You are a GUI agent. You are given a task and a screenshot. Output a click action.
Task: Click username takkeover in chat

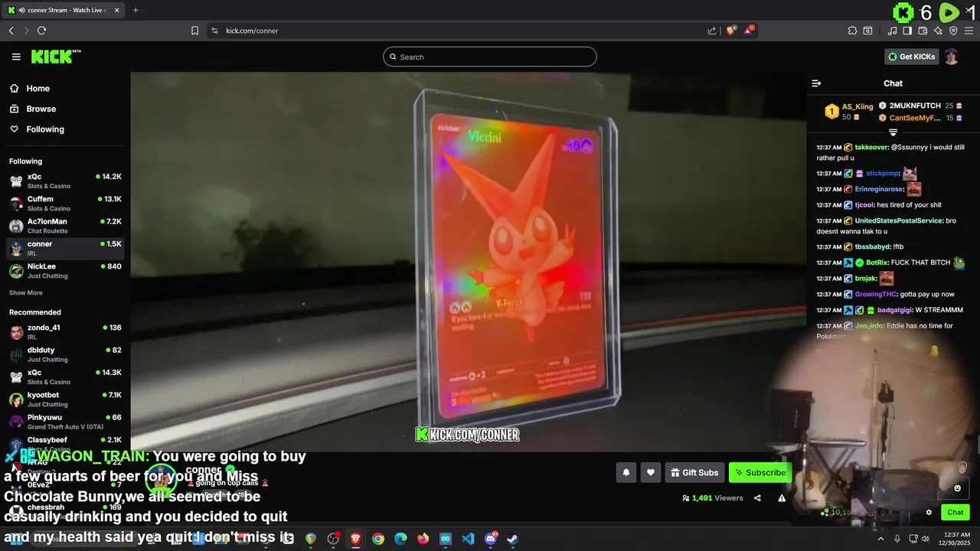pos(872,147)
